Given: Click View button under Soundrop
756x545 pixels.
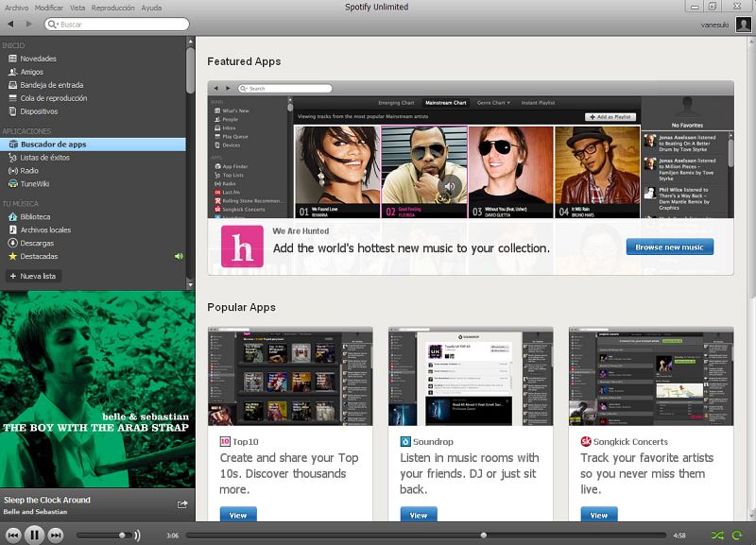Looking at the screenshot, I should [419, 515].
